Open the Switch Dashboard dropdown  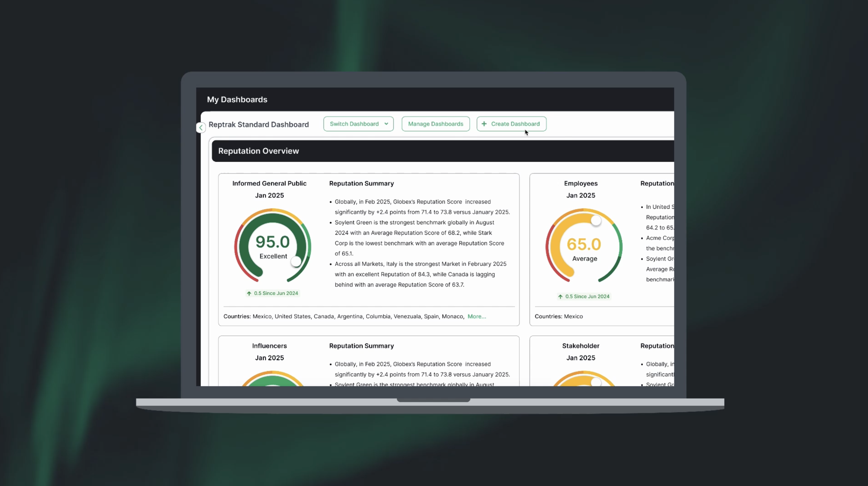(358, 124)
